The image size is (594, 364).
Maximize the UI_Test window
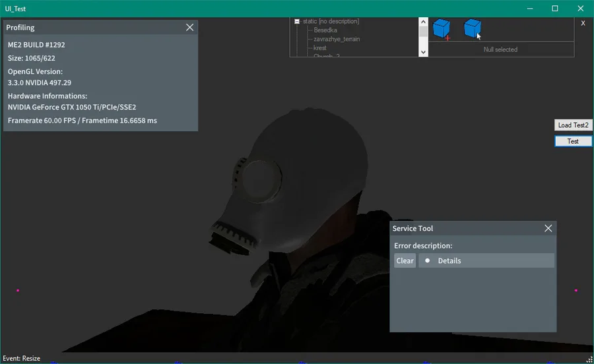point(555,9)
